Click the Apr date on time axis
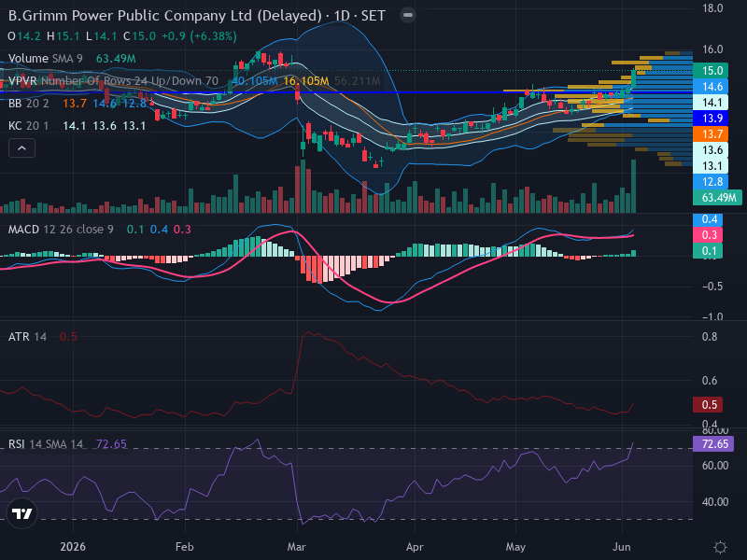The image size is (747, 560). (415, 547)
